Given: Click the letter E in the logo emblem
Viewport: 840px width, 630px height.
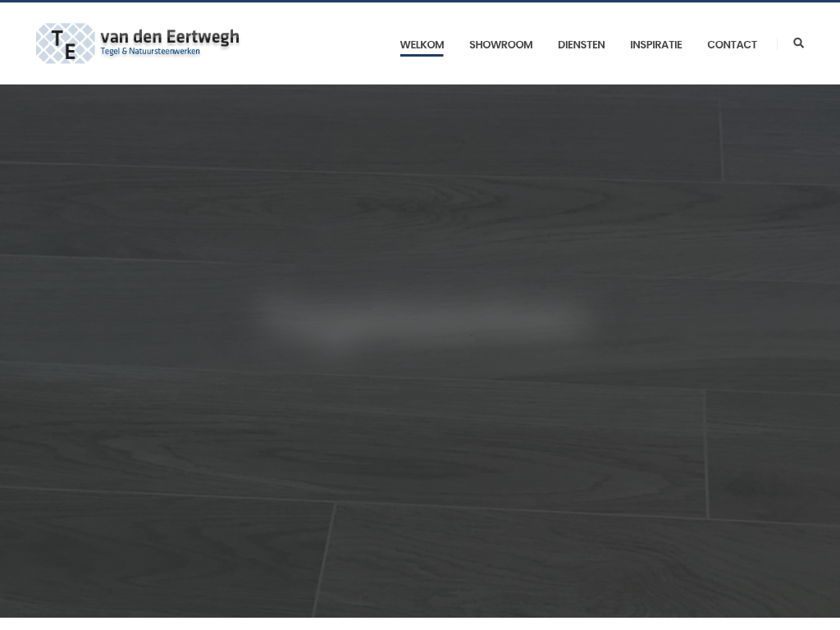Looking at the screenshot, I should [x=71, y=51].
